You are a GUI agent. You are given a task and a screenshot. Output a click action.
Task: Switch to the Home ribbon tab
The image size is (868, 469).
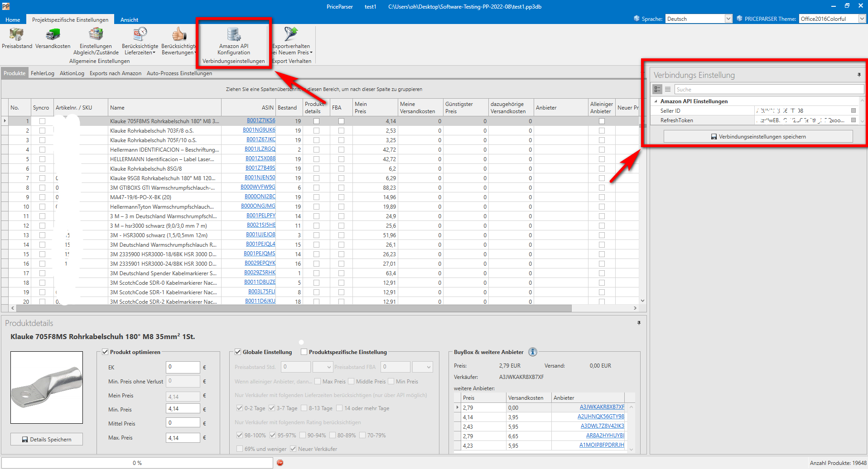click(x=13, y=19)
